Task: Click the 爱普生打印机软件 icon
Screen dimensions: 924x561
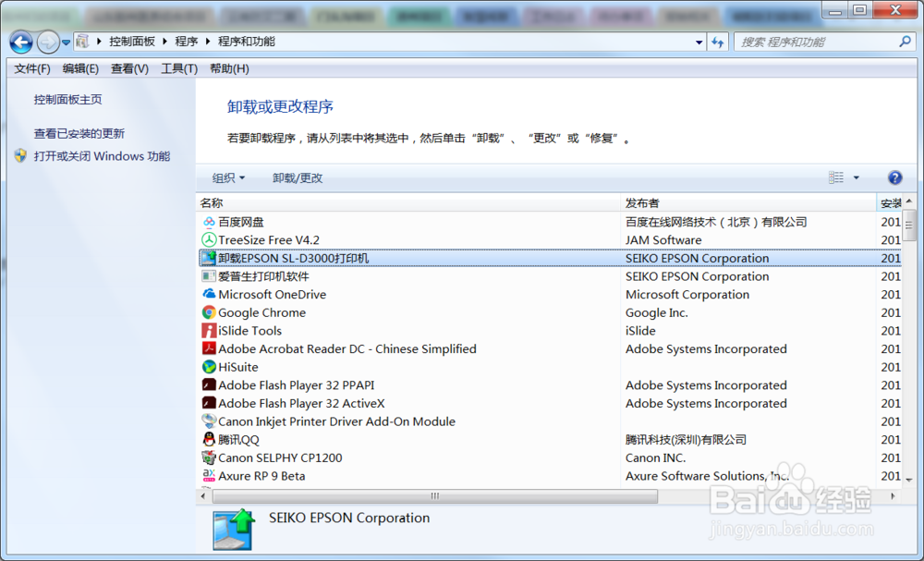Action: [209, 276]
